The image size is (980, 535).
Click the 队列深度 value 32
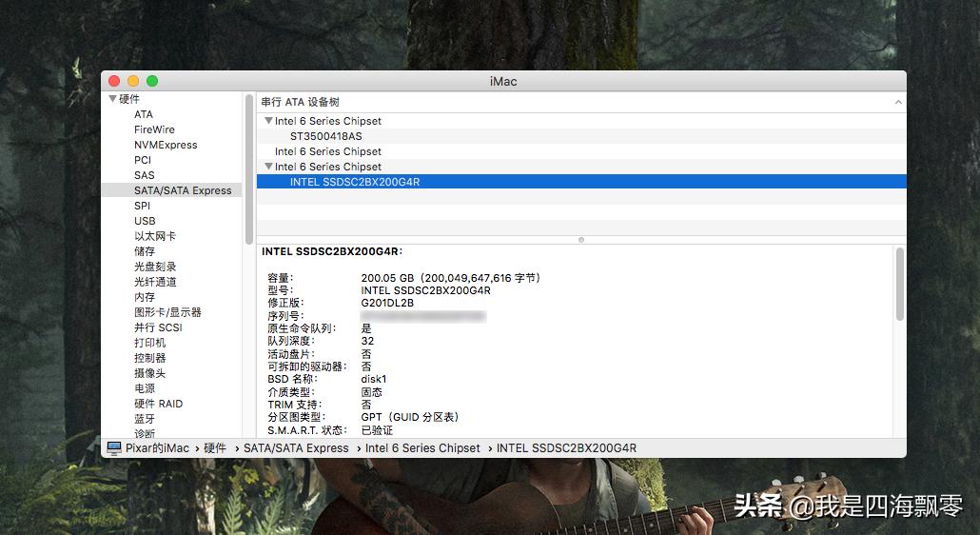pos(367,341)
